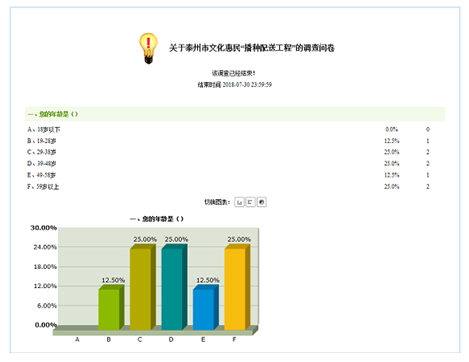Click the green question one header bar
The image size is (469, 362).
tap(235, 114)
